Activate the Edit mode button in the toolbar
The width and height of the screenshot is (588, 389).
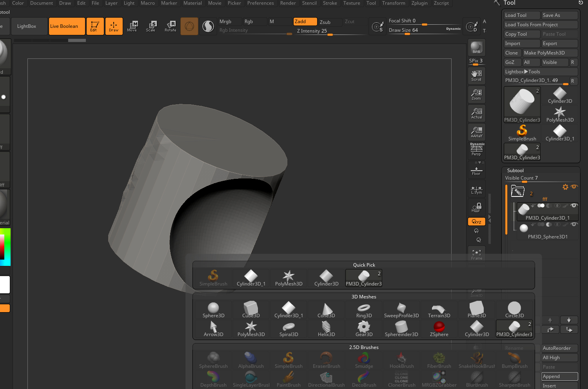[x=95, y=26]
